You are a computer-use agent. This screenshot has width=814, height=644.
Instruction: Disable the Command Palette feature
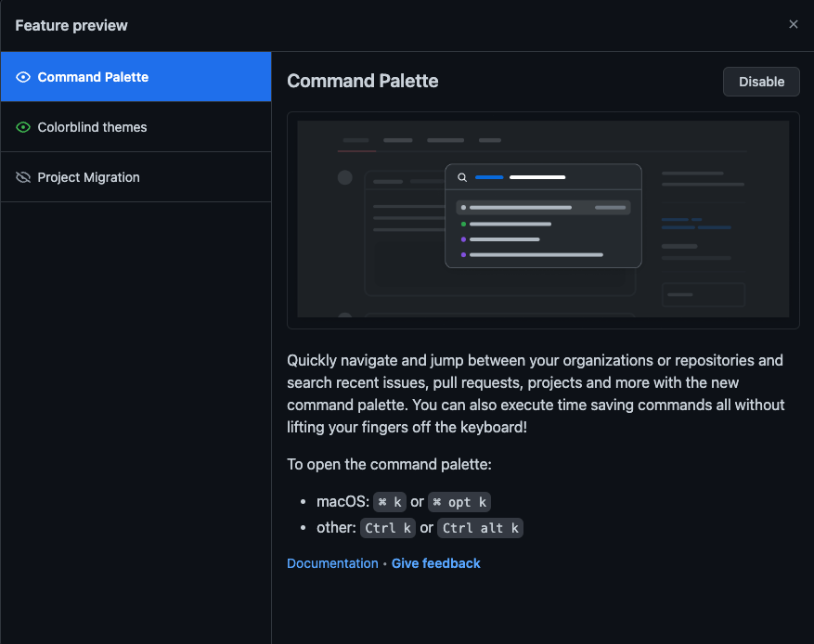point(761,82)
